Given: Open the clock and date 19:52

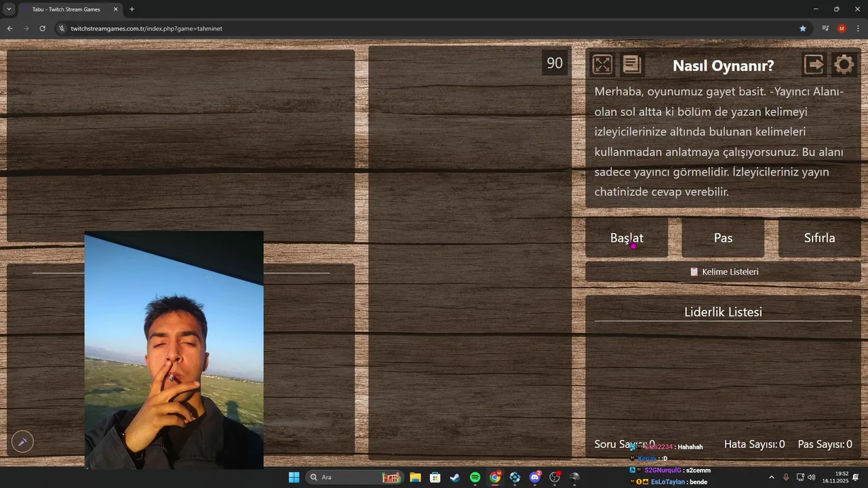Looking at the screenshot, I should [835, 477].
